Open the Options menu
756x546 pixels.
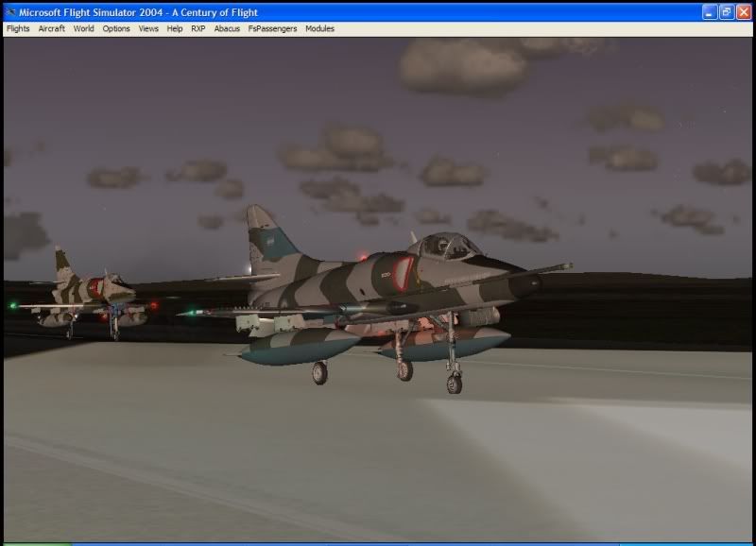click(116, 29)
